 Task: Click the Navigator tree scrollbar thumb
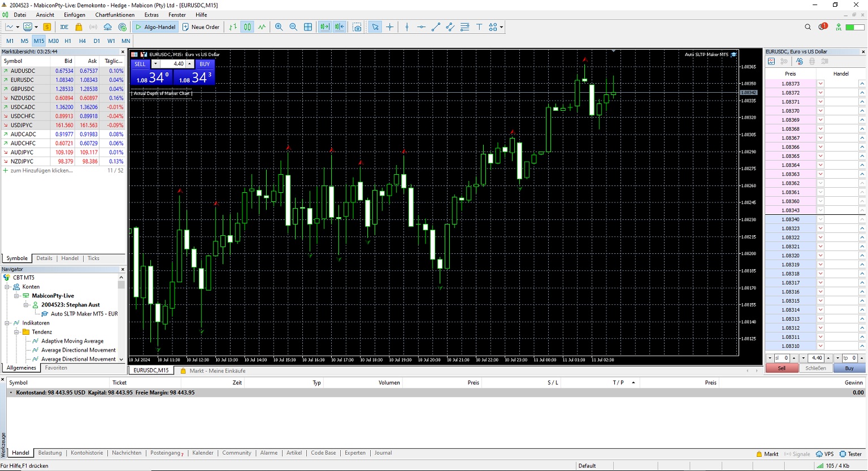(121, 285)
